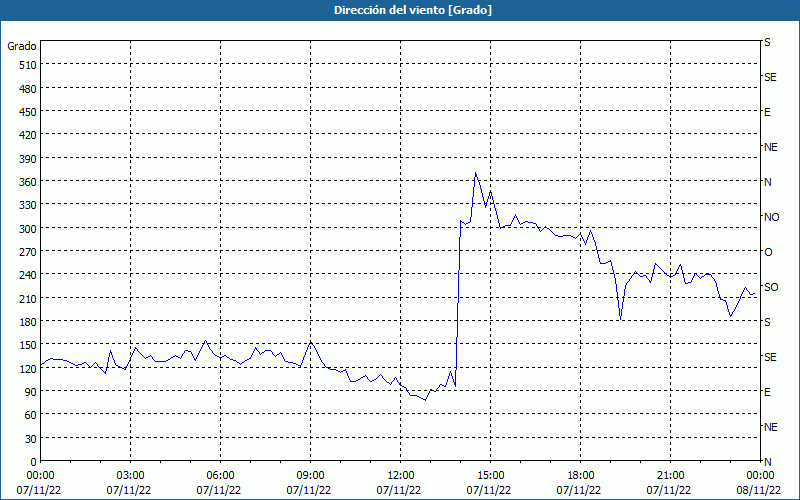Pick the 12:00 time axis label
This screenshot has width=800, height=500.
click(401, 476)
